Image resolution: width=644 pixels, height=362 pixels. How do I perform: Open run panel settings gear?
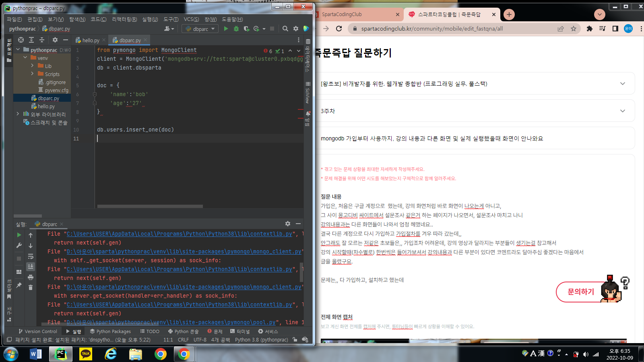coord(288,224)
